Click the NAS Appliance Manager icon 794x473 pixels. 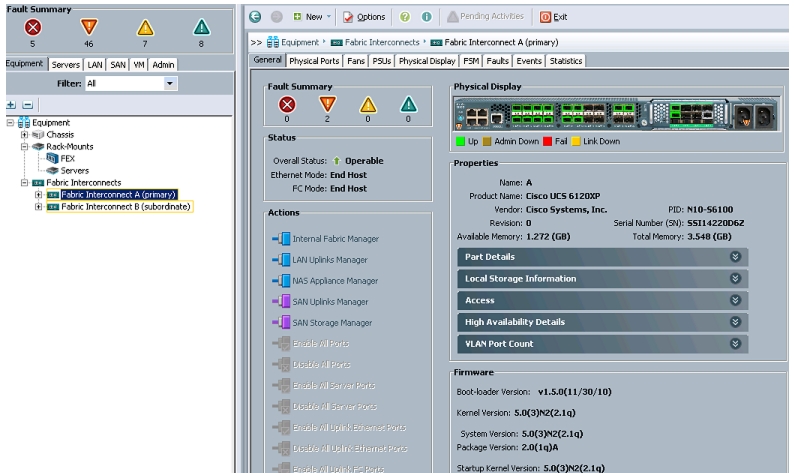(x=282, y=281)
